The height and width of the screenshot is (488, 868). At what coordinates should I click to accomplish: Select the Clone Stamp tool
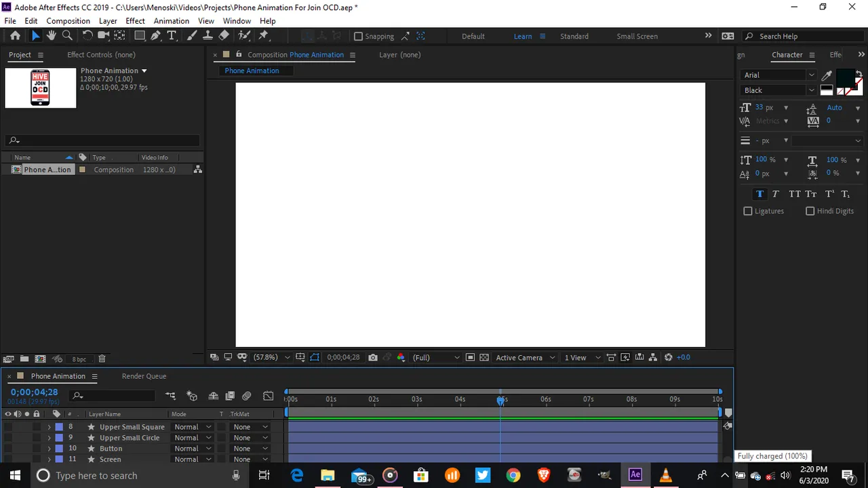tap(208, 36)
